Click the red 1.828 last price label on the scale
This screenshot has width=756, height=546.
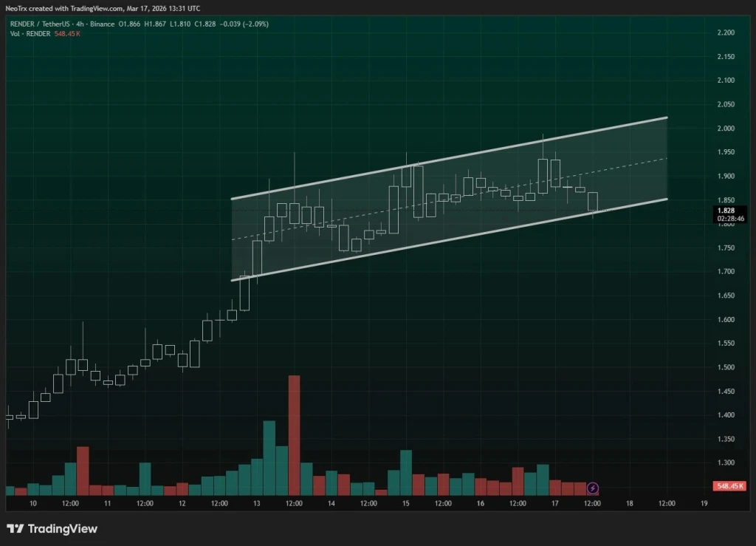(x=727, y=210)
